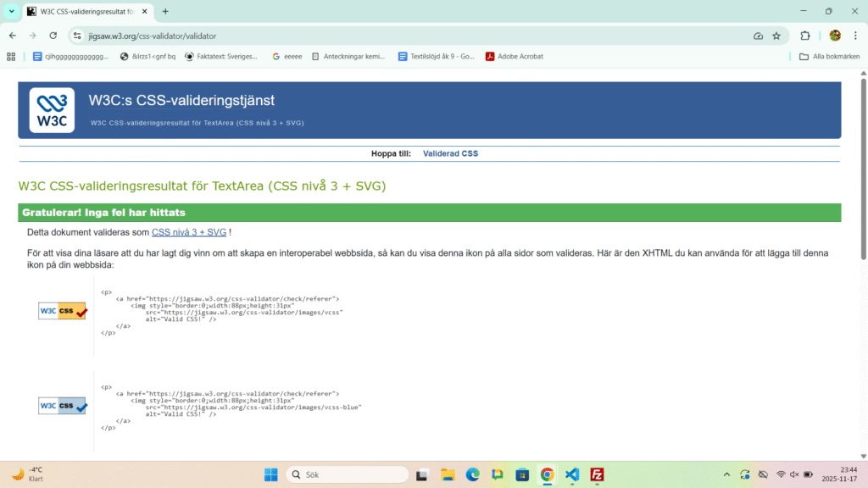The height and width of the screenshot is (488, 868).
Task: Launch FileZilla from the taskbar
Action: click(597, 474)
